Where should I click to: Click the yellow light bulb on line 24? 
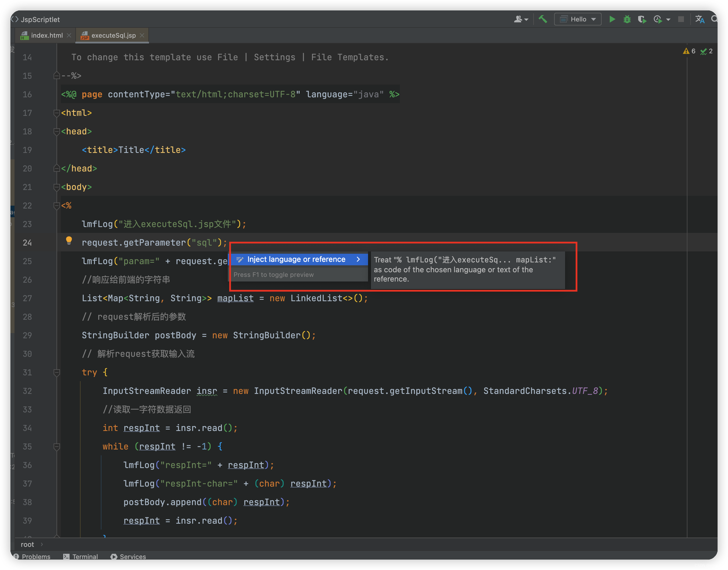[69, 241]
